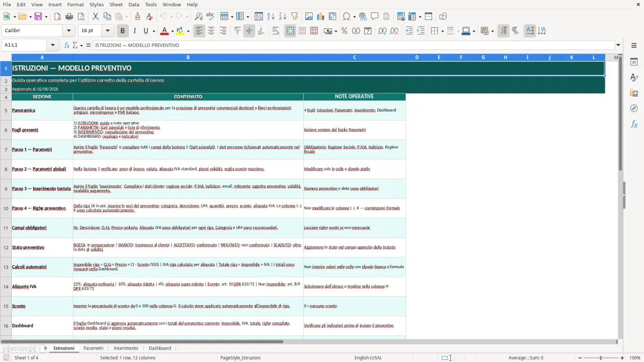Toggle AutoFilter funnel icon
The height and width of the screenshot is (362, 644).
pyautogui.click(x=295, y=17)
